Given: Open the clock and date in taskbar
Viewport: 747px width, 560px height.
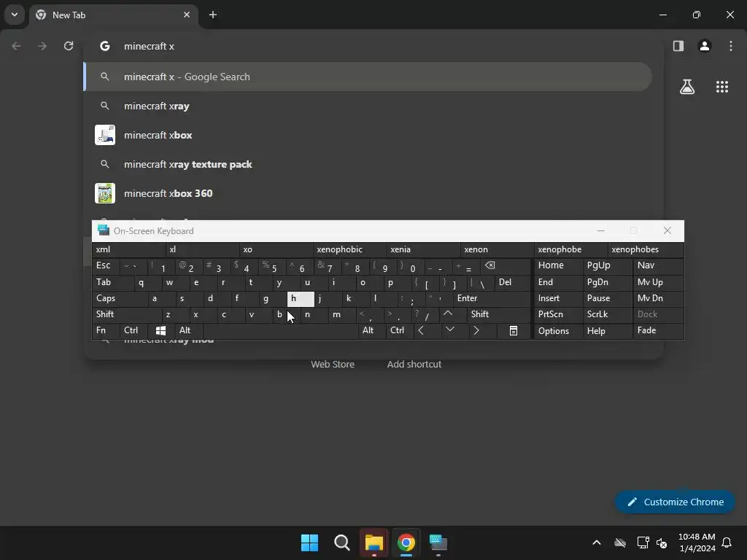Looking at the screenshot, I should tap(697, 542).
